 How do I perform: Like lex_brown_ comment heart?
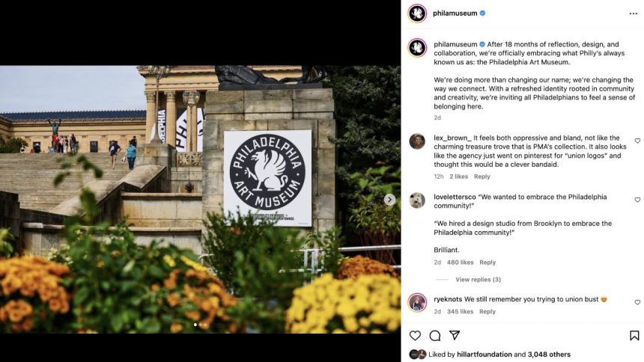[x=637, y=141]
